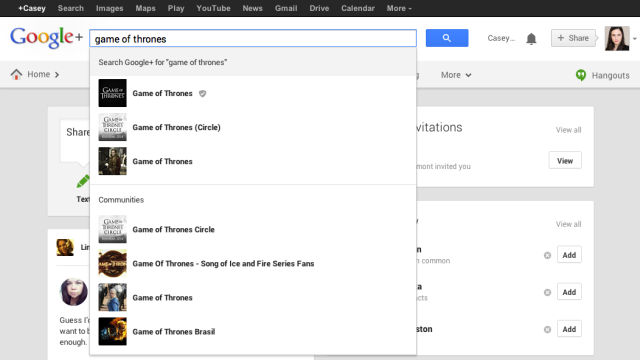The width and height of the screenshot is (640, 360).
Task: Dismiss the third suggestion with the x icon
Action: pyautogui.click(x=547, y=330)
